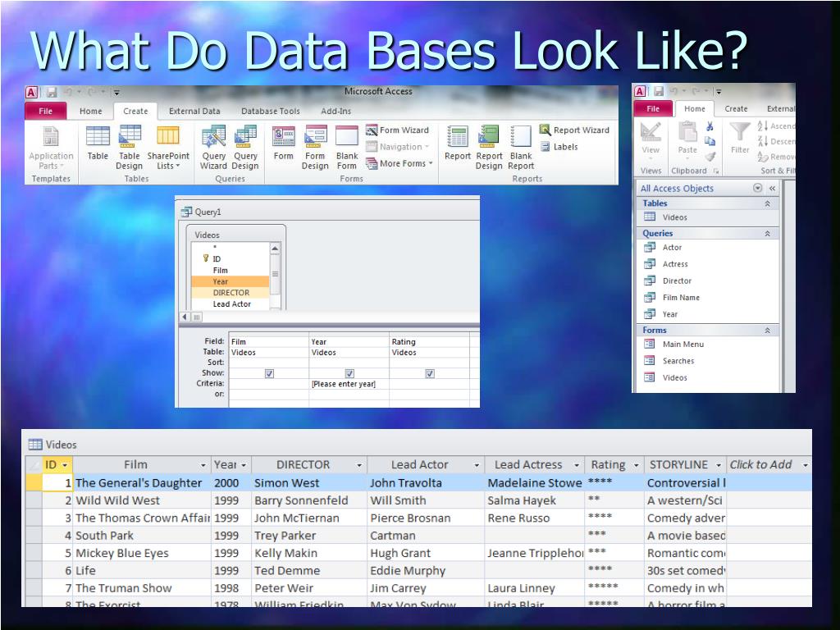
Task: Select row for 'The General's Daughter'
Action: (33, 482)
